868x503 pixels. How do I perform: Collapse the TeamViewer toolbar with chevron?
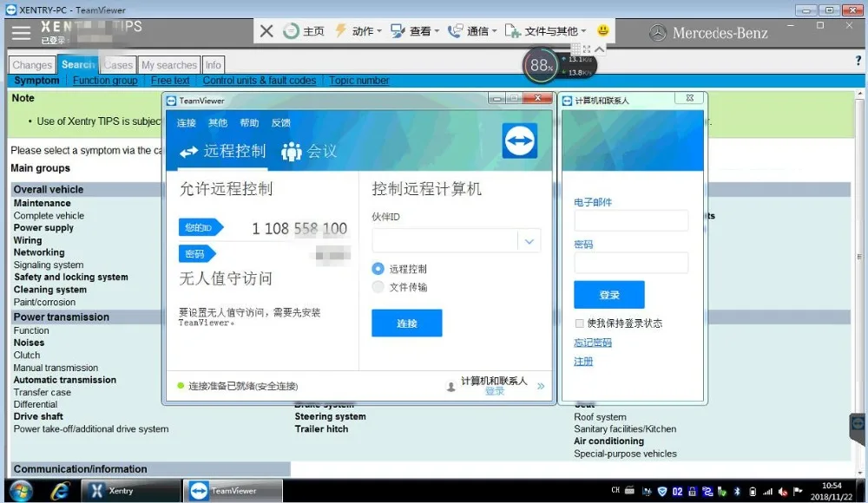[600, 49]
